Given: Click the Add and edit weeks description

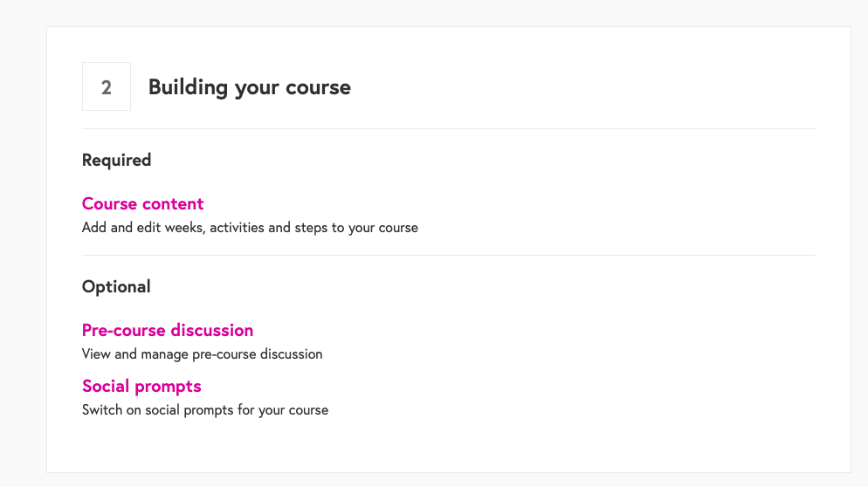Looking at the screenshot, I should click(250, 229).
